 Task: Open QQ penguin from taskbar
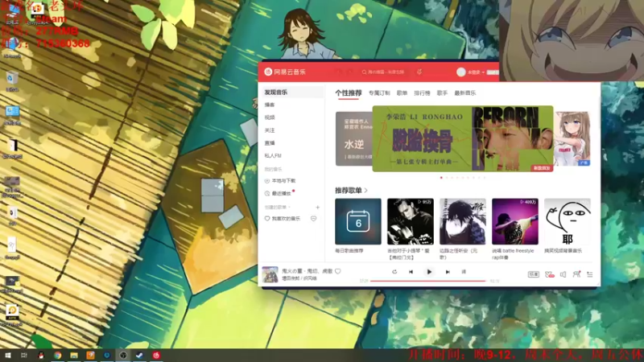(41, 356)
